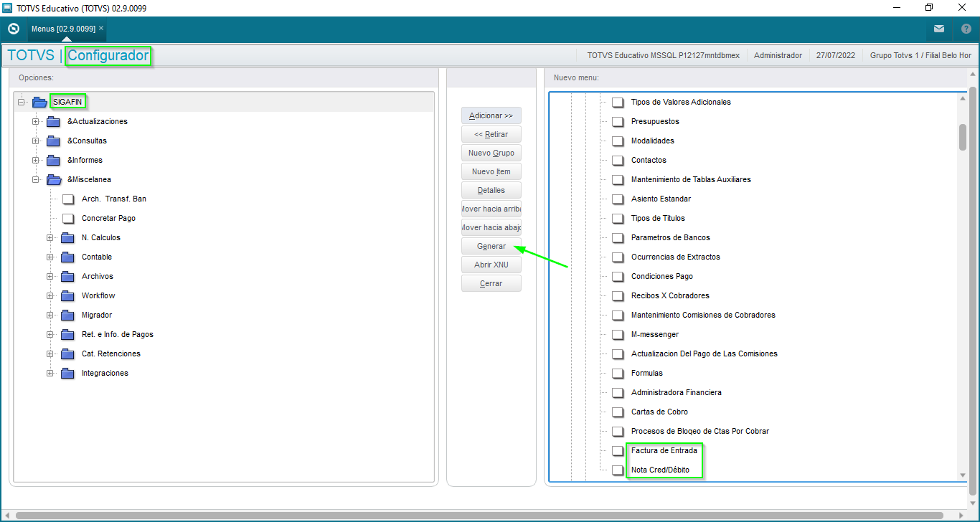Click the &Actualizaciones folder icon
This screenshot has height=522, width=980.
[54, 121]
